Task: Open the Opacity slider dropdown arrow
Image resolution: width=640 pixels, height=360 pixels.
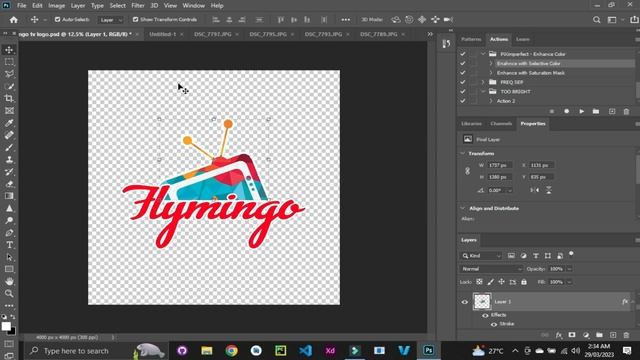Action: click(x=569, y=269)
